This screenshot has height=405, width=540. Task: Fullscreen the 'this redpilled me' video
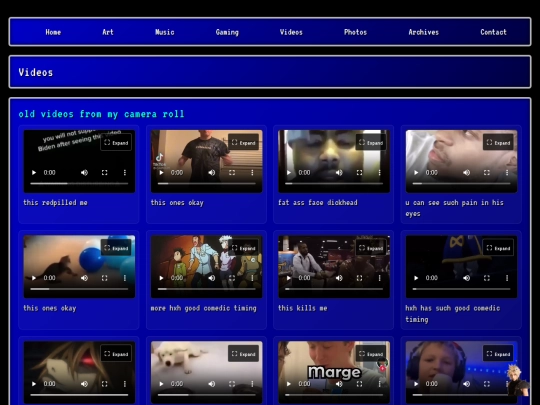point(105,173)
